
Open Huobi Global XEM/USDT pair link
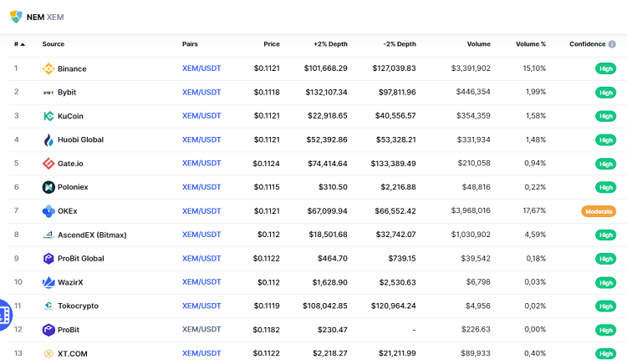(201, 139)
